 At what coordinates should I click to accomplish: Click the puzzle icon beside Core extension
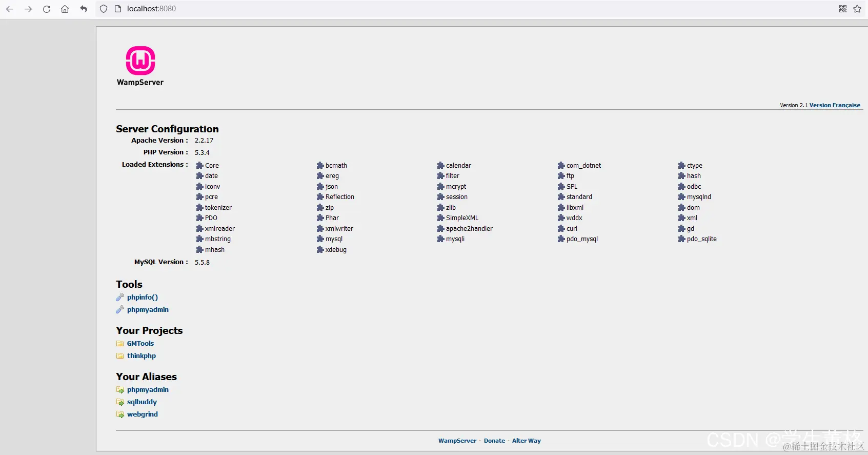(x=200, y=165)
